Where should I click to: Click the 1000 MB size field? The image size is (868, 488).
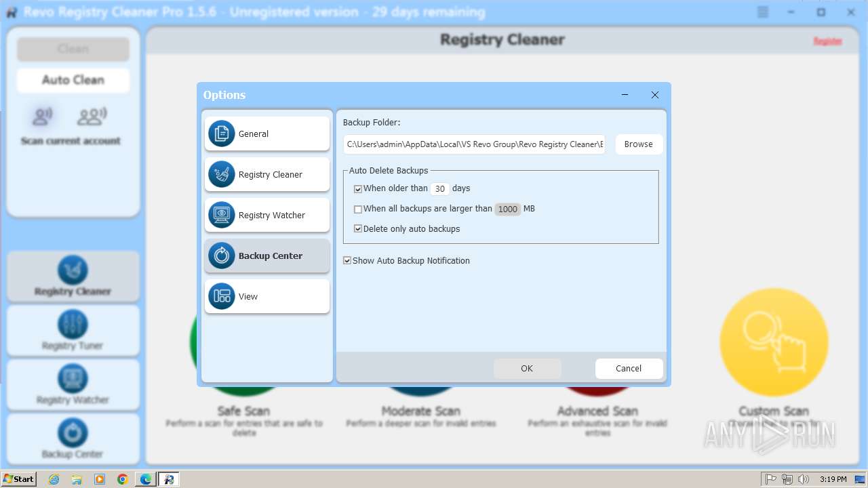508,209
